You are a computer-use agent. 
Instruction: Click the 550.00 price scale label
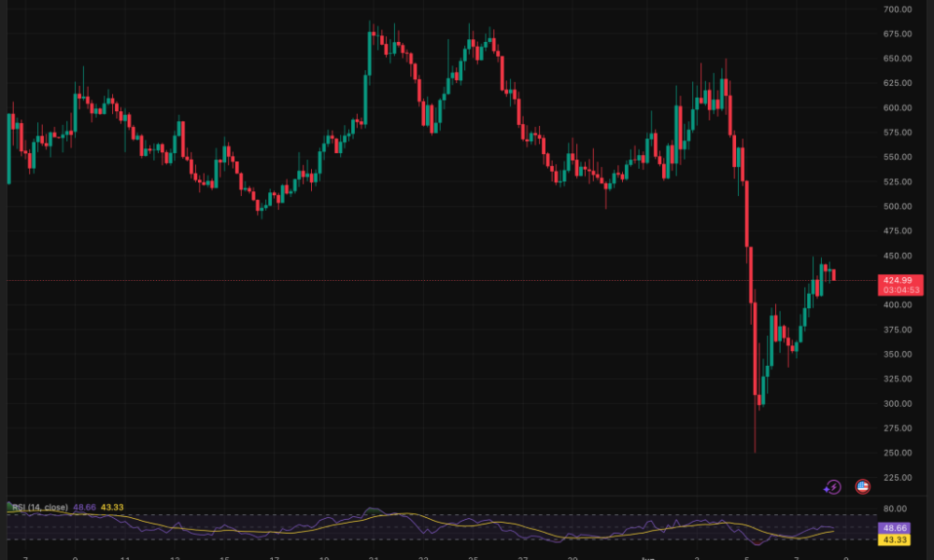click(x=897, y=157)
